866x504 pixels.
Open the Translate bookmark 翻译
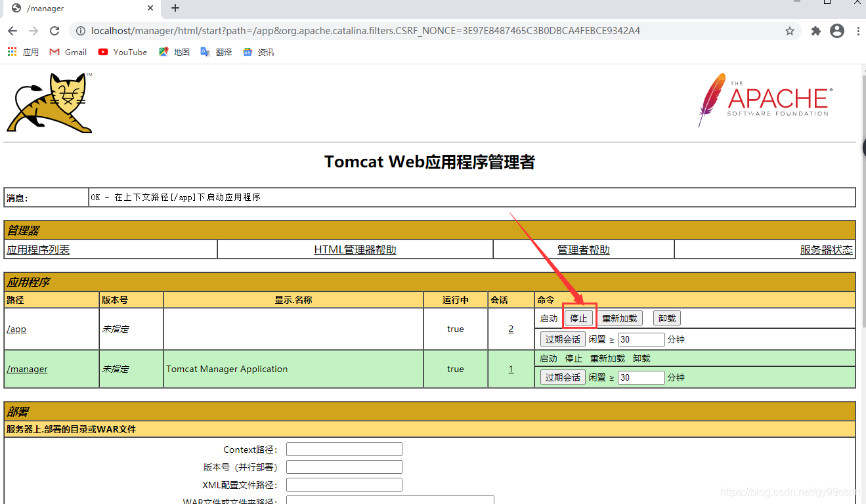(216, 52)
